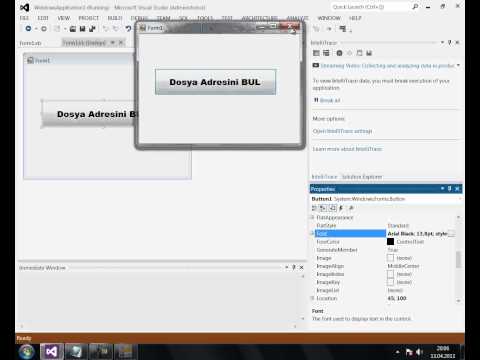The height and width of the screenshot is (360, 480).
Task: Open Properties window options dropdown
Action: coord(442,189)
